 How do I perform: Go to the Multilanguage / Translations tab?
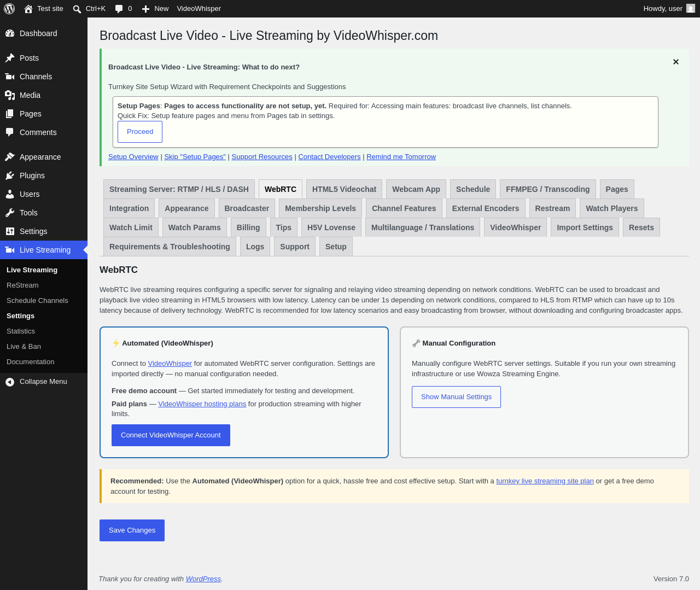(x=423, y=227)
